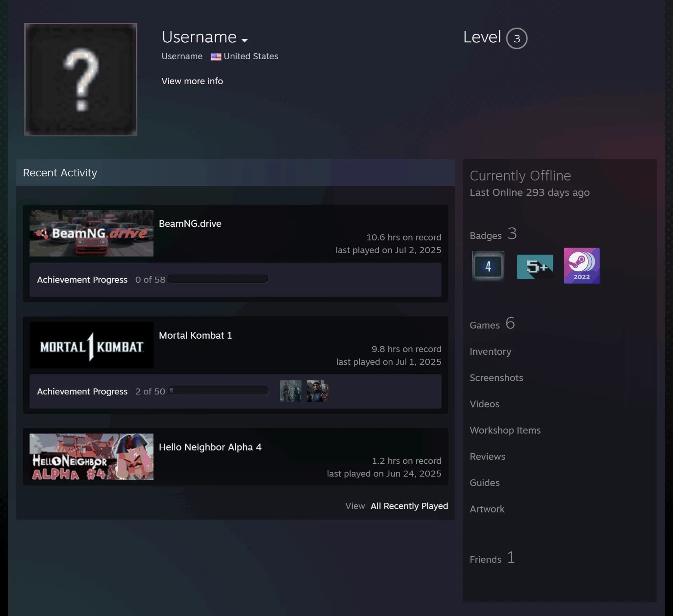Viewport: 673px width, 616px height.
Task: Click the Level label text
Action: click(x=482, y=37)
